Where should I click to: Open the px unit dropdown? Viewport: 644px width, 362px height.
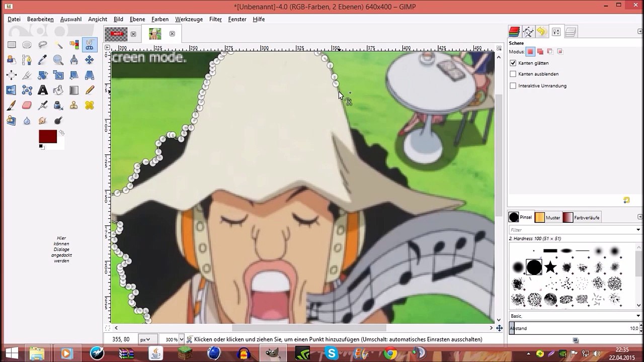147,339
